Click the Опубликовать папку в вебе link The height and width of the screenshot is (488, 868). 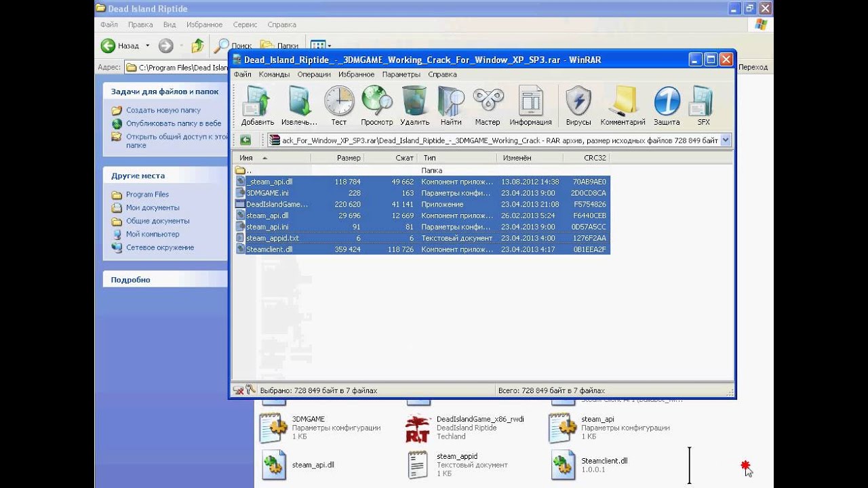[x=174, y=123]
